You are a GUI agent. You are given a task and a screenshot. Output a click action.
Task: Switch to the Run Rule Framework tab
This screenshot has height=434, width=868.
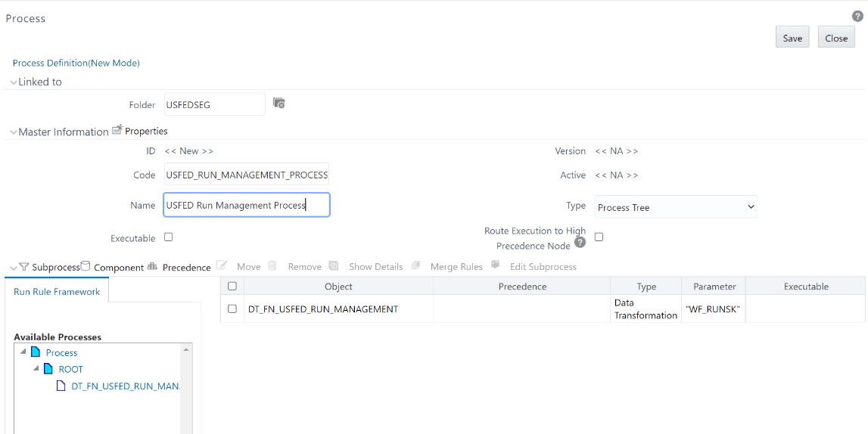[57, 291]
